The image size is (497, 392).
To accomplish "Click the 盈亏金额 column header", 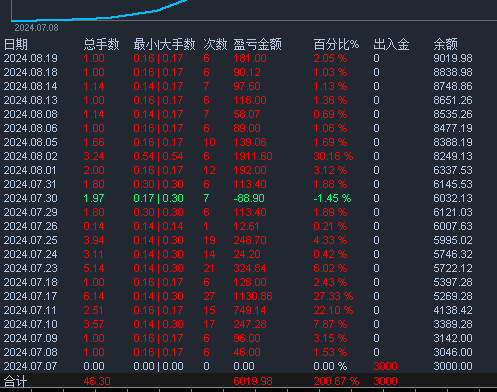I will (257, 44).
